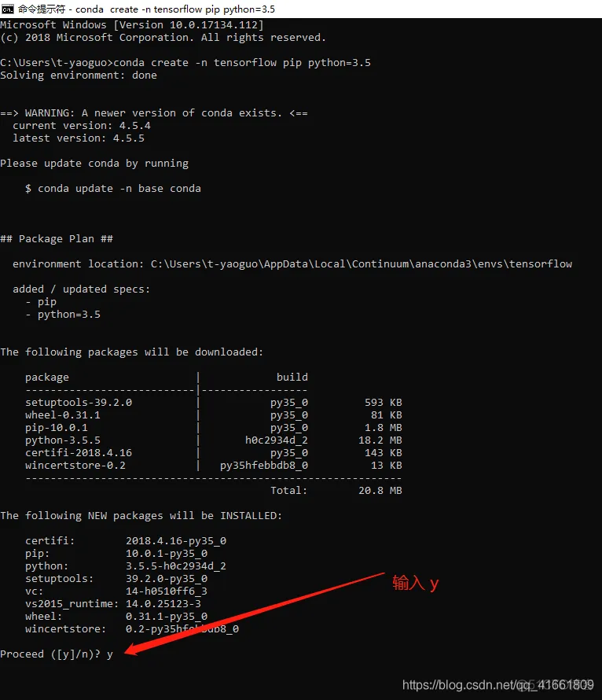Click the 'build' column header
The width and height of the screenshot is (602, 700).
292,378
